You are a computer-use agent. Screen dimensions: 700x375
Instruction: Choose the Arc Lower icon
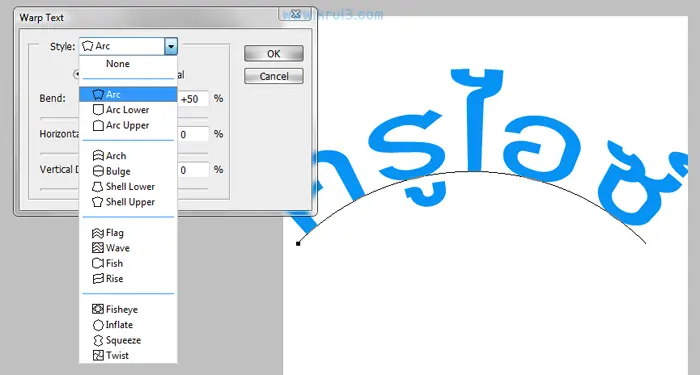pos(98,110)
